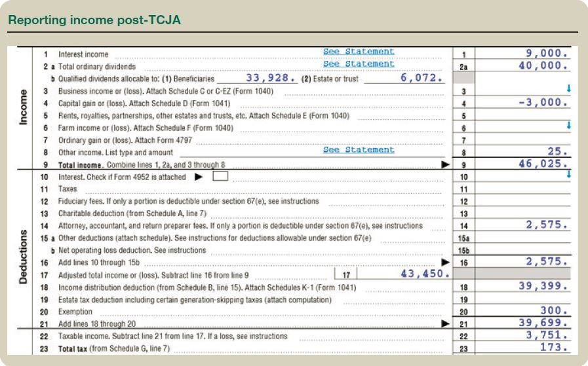
Task: Click the 'Charitable deduction' line 13 label
Action: 132,213
